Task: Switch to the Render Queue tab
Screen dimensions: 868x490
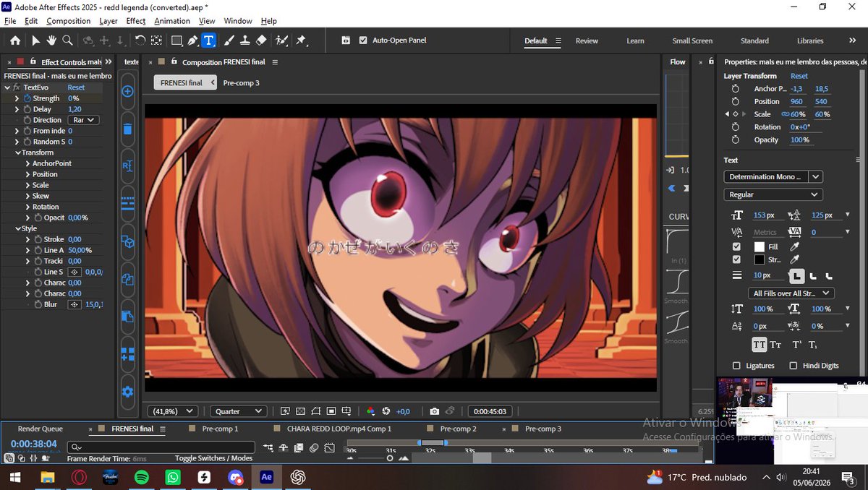Action: pyautogui.click(x=40, y=429)
